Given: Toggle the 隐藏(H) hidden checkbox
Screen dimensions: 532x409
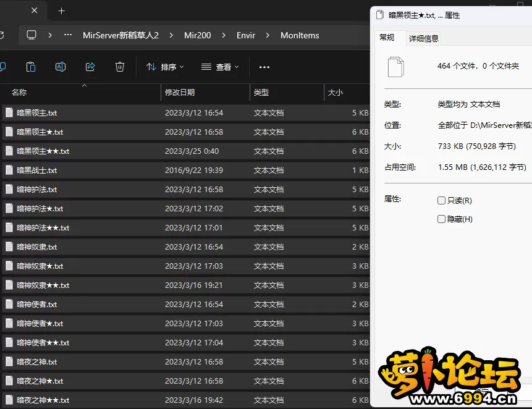Looking at the screenshot, I should coord(441,219).
